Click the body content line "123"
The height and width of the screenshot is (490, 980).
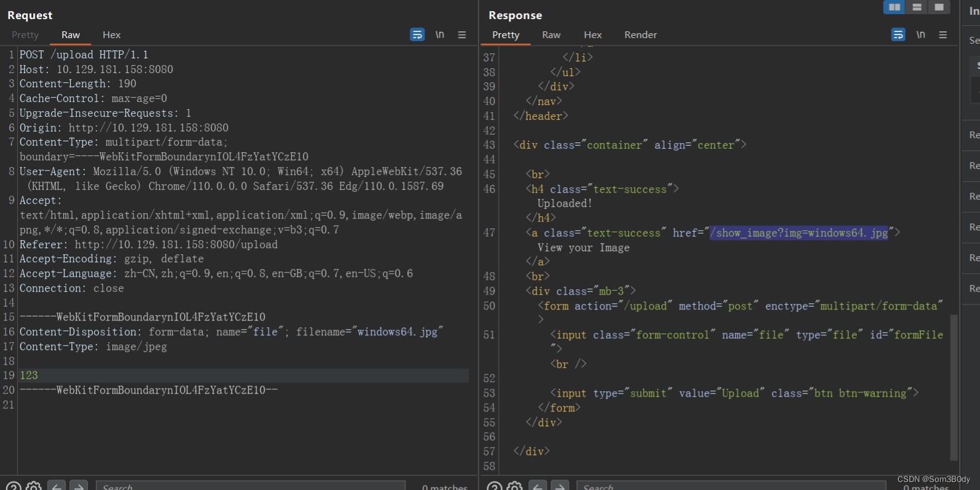pyautogui.click(x=29, y=375)
